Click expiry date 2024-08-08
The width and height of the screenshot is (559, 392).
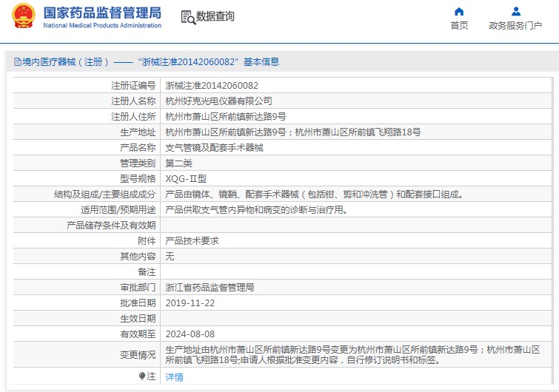point(190,334)
